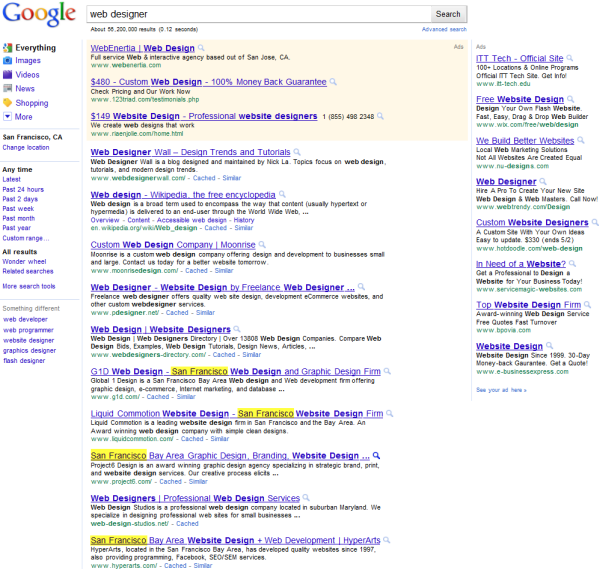The image size is (600, 569).
Task: Select Videos in left menu
Action: coord(27,75)
